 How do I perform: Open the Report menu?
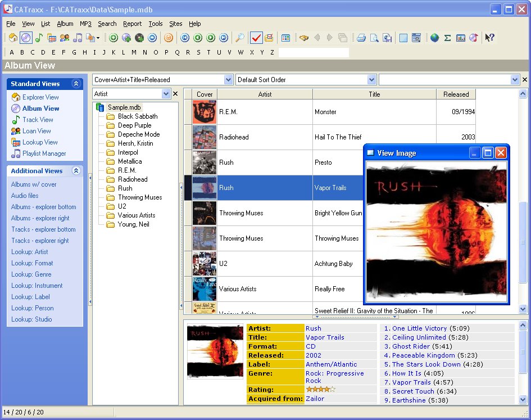click(132, 24)
